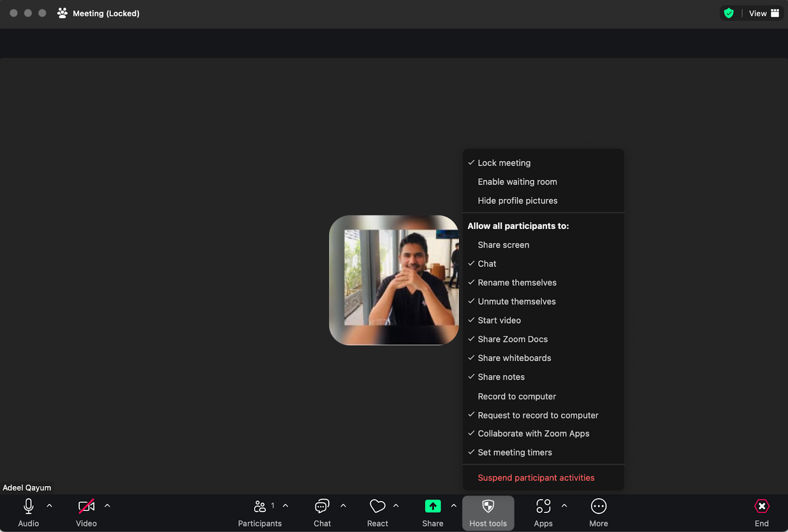
Task: Mute audio using the microphone icon
Action: 28,506
